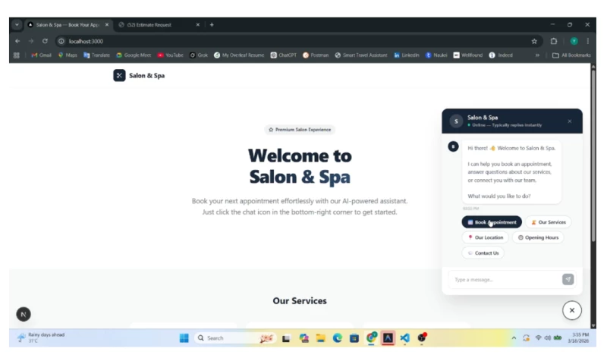Open the Chrome profile avatar

(574, 41)
